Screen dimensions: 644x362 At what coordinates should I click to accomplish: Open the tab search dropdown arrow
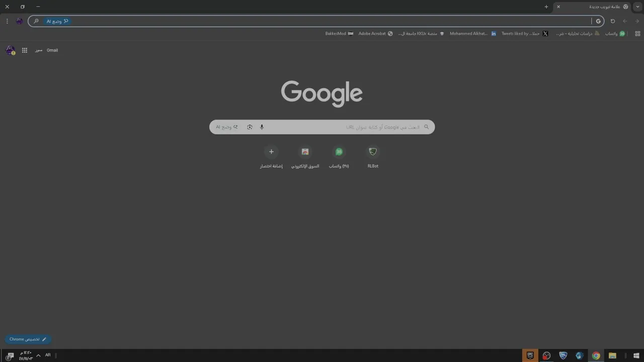coord(637,7)
